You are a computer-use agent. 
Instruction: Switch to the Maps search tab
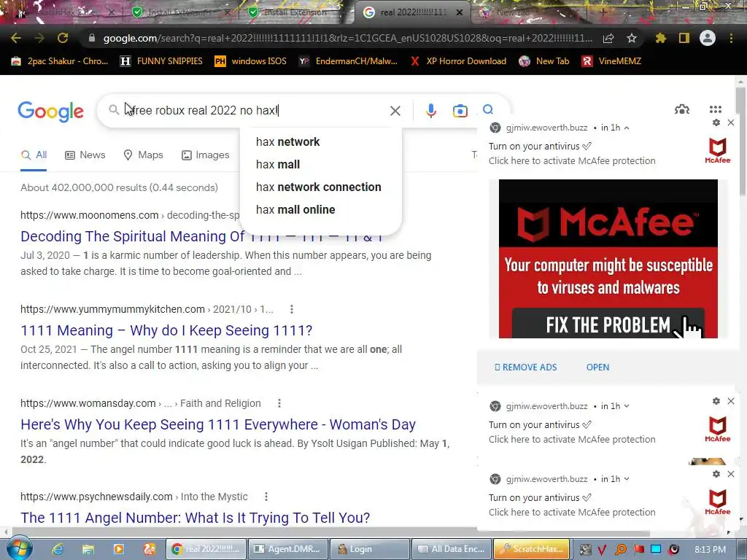143,155
